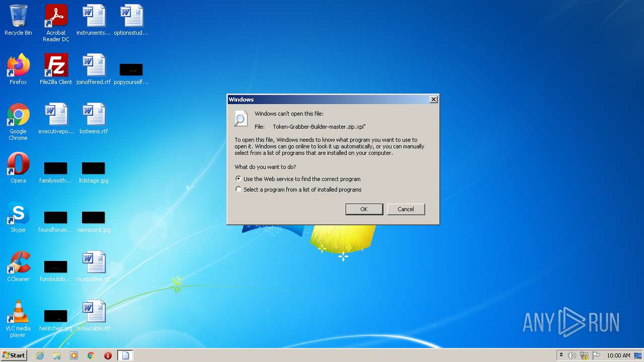The height and width of the screenshot is (362, 644).
Task: Open the Firefox desktop shortcut
Action: (x=18, y=69)
